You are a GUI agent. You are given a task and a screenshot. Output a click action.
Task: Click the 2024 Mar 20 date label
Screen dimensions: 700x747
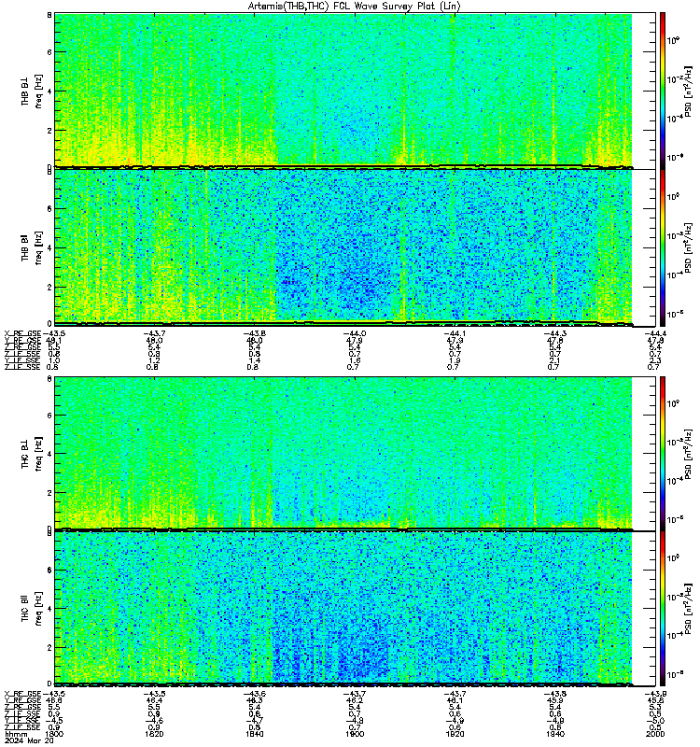tap(29, 740)
